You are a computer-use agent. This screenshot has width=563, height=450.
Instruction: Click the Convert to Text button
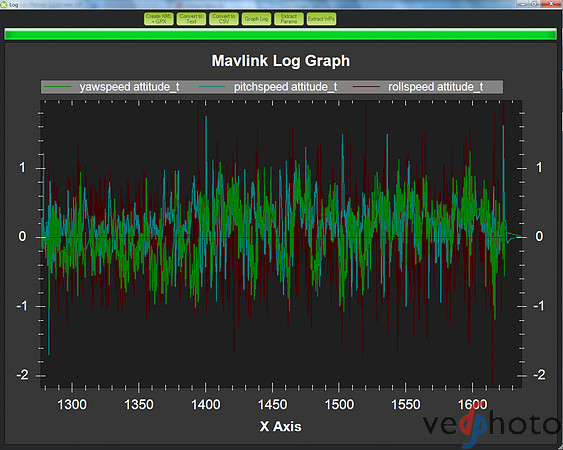tap(191, 19)
